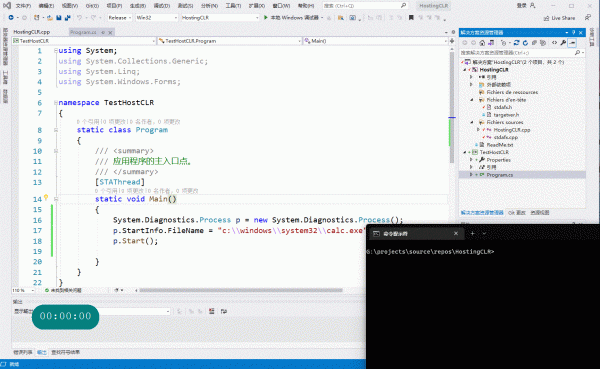Click the Undo icon in the toolbar
Screen dimensions: 600x369
pos(79,18)
